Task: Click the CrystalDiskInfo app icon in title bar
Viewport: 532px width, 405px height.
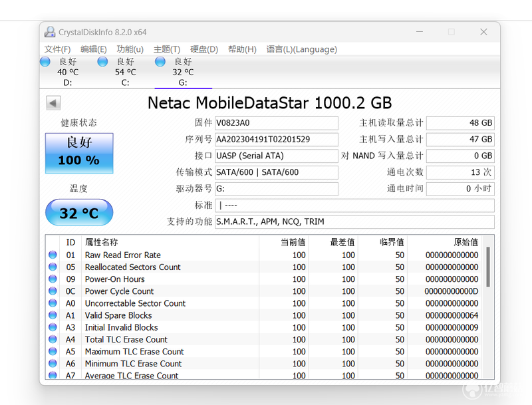Action: 50,32
